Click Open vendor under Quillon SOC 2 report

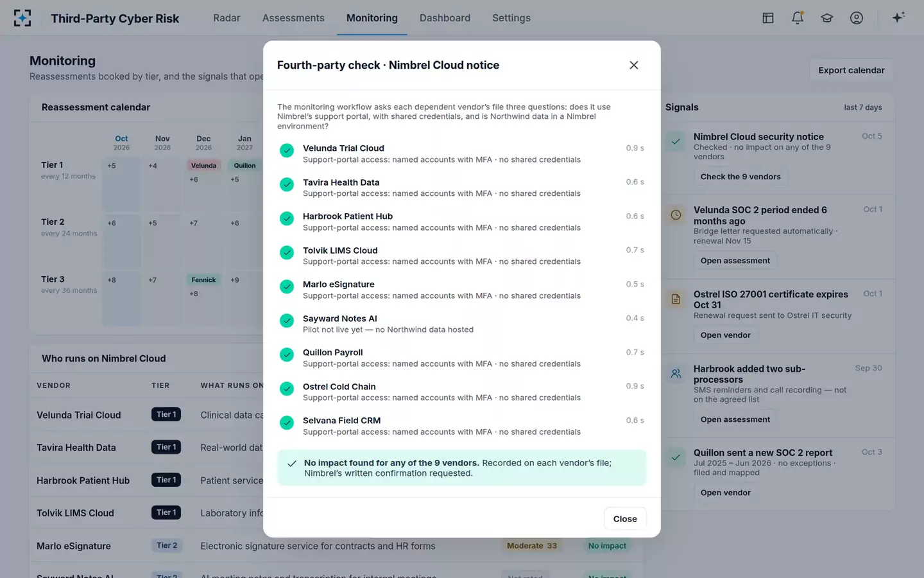[x=726, y=493]
